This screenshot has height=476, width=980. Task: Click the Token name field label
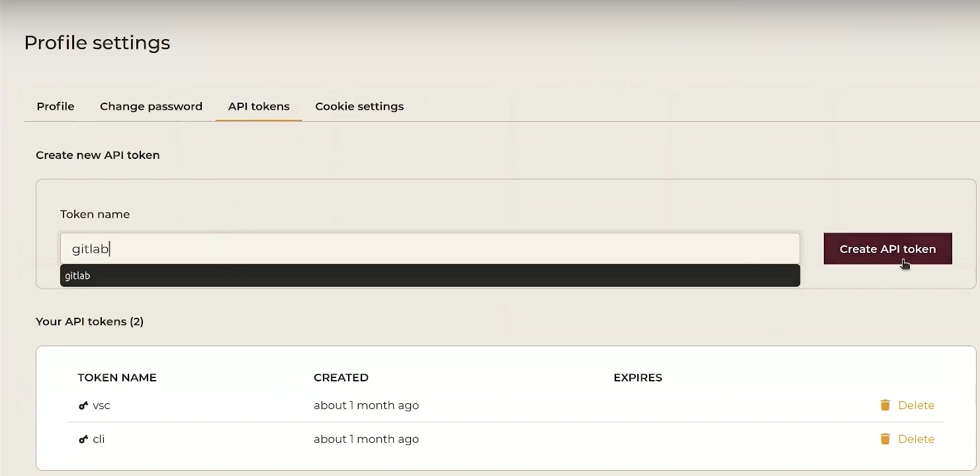(95, 214)
